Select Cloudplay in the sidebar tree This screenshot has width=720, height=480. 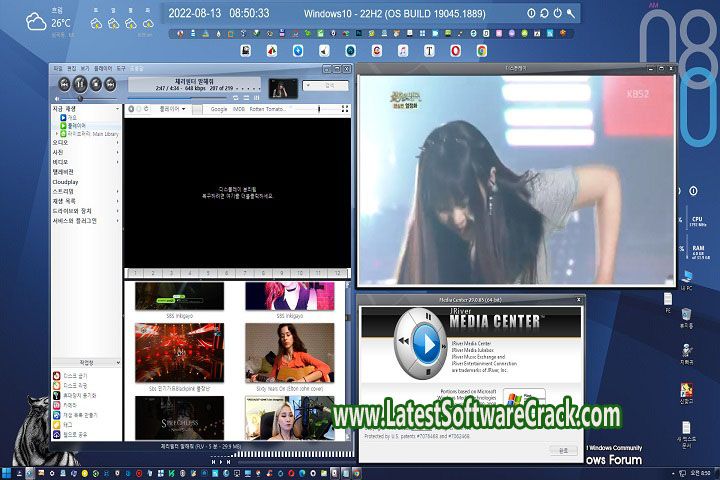68,182
